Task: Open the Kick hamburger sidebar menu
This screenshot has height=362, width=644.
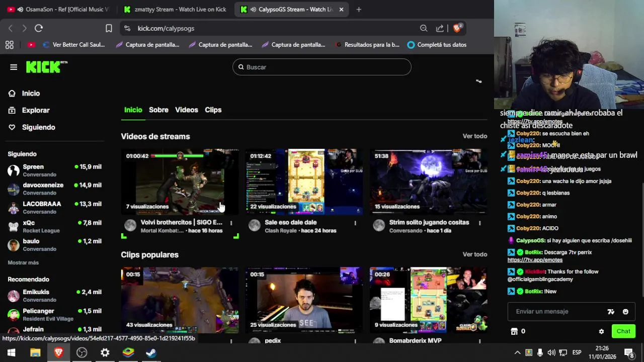Action: (14, 67)
